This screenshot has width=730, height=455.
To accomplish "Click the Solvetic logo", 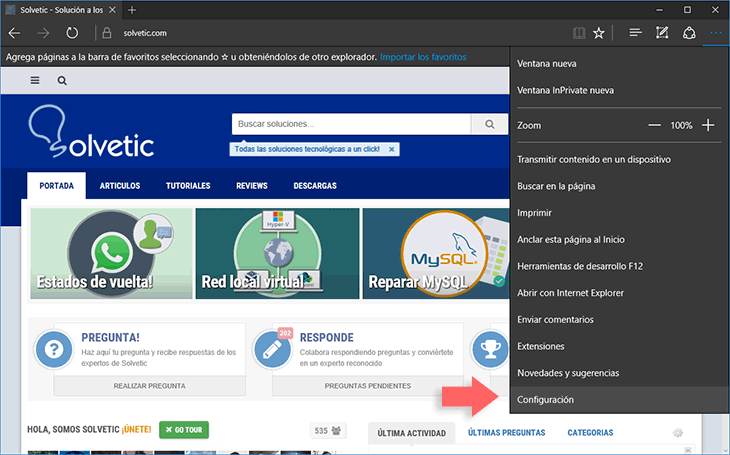I will tap(91, 131).
